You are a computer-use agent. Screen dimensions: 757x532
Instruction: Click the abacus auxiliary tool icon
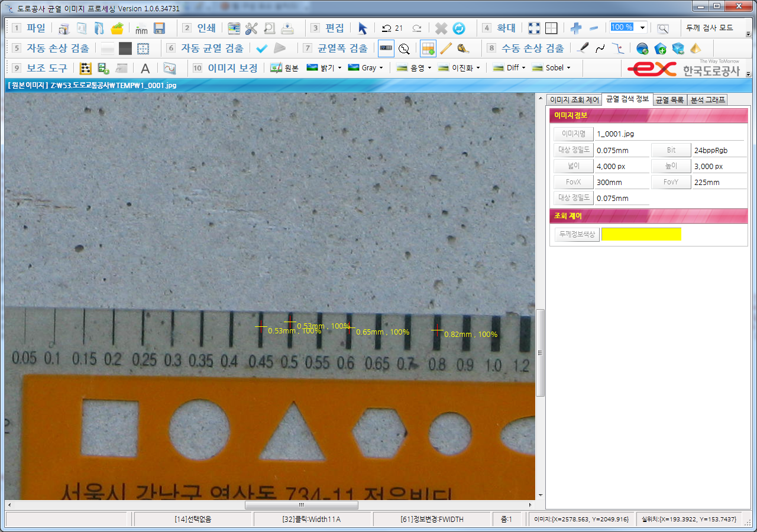[x=86, y=68]
